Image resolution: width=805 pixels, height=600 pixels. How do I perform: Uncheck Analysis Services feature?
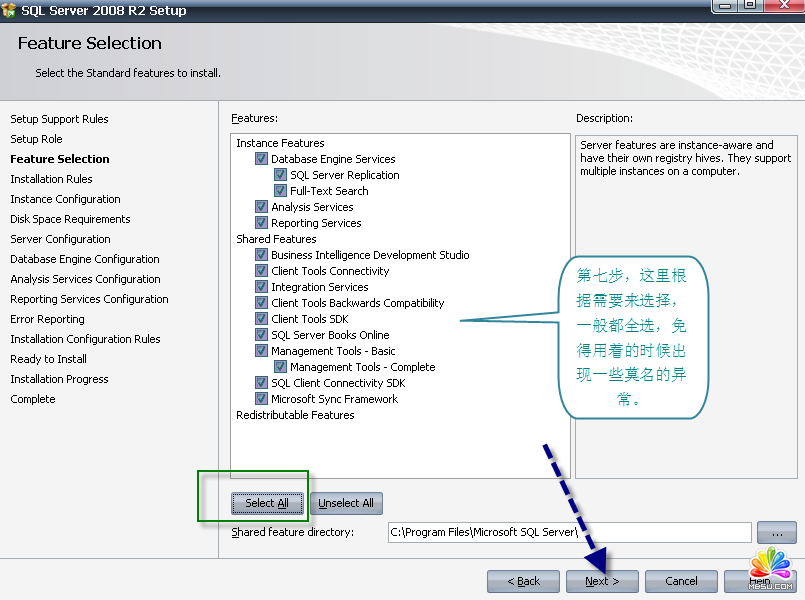(x=262, y=207)
